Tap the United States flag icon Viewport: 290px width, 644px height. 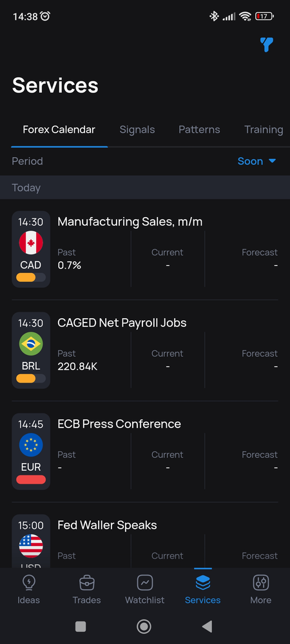tap(31, 546)
